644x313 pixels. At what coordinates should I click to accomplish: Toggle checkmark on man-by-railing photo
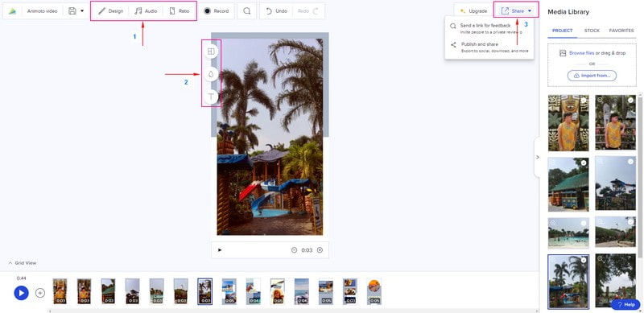(630, 100)
